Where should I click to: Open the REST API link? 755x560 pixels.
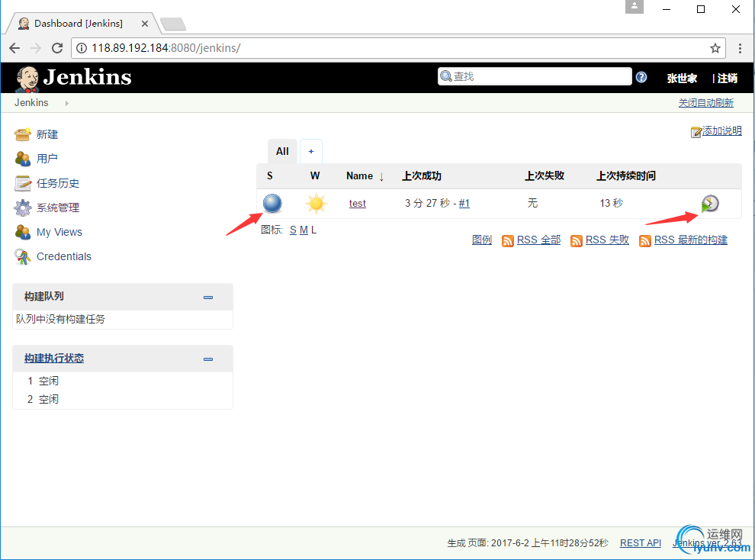coord(641,543)
